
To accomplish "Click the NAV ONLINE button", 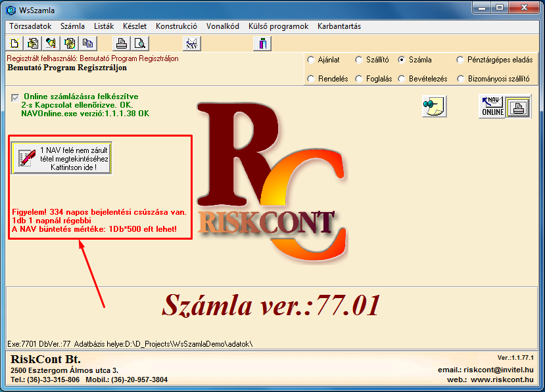I will coord(492,106).
